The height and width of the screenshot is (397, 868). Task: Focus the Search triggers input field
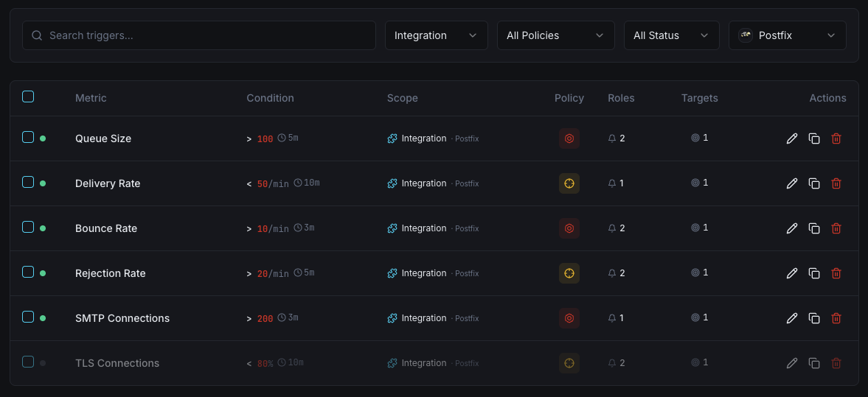pyautogui.click(x=198, y=35)
